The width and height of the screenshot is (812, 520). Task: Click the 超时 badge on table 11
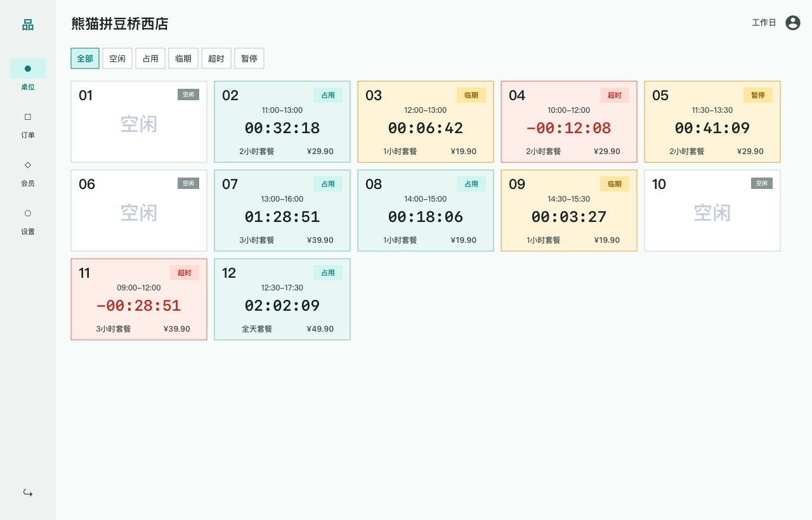[x=185, y=273]
